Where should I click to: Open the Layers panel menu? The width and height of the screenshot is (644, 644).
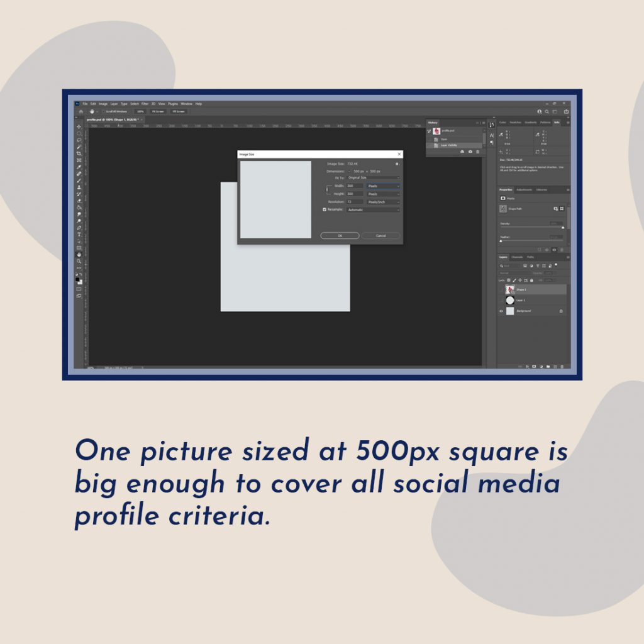(568, 257)
